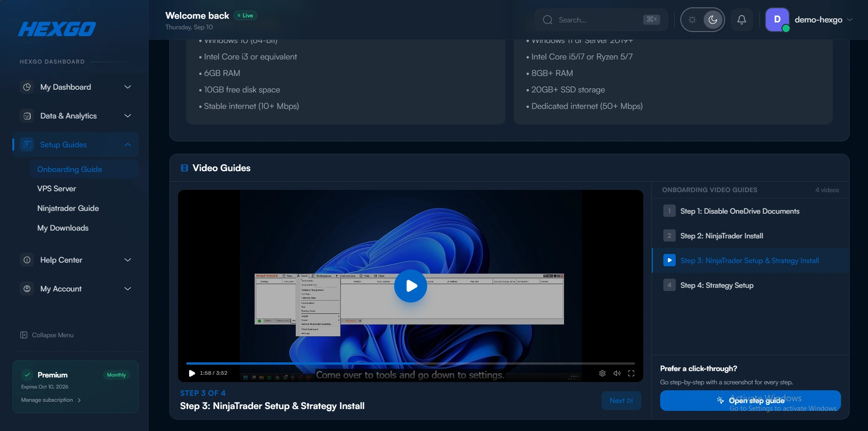Click the Step 3 playing icon badge
Image resolution: width=868 pixels, height=431 pixels.
669,260
